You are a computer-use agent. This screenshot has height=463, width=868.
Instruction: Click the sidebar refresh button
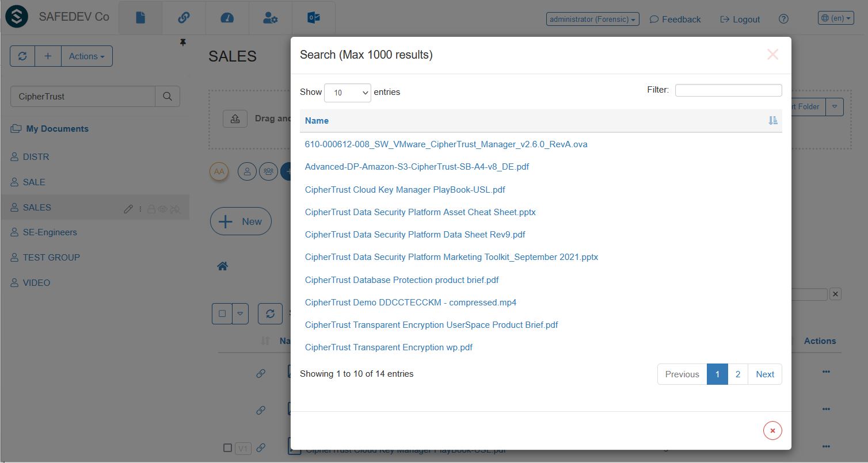(22, 56)
